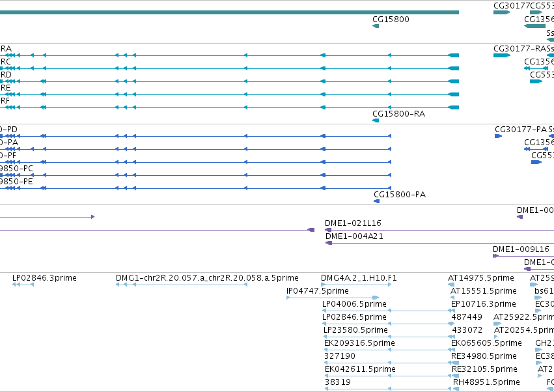Click the CG15800 gene label
The width and height of the screenshot is (554, 392).
(391, 19)
